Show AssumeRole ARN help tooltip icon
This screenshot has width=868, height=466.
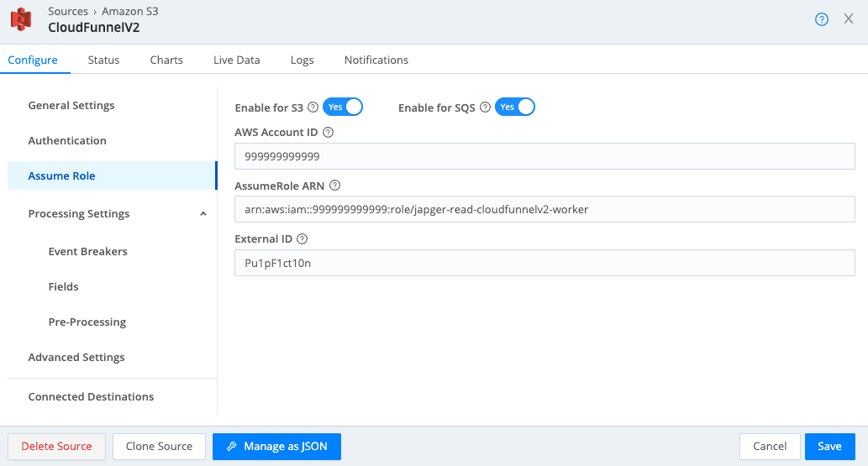pos(334,186)
